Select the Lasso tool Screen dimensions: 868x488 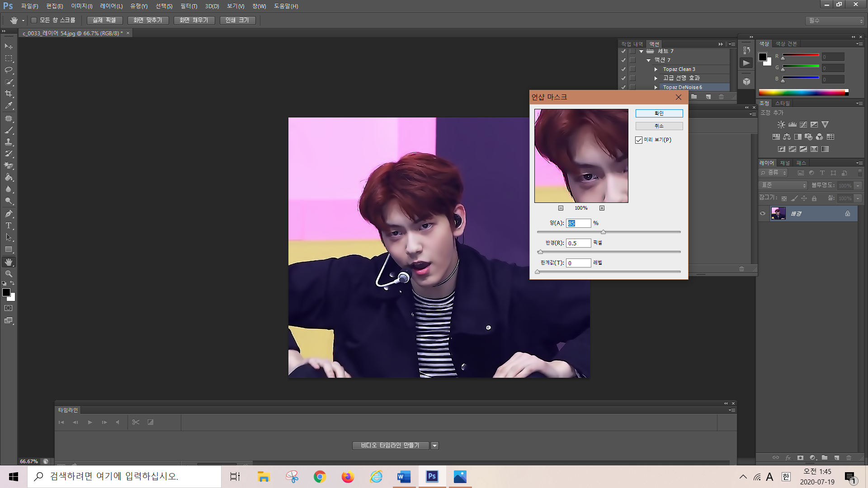click(9, 70)
